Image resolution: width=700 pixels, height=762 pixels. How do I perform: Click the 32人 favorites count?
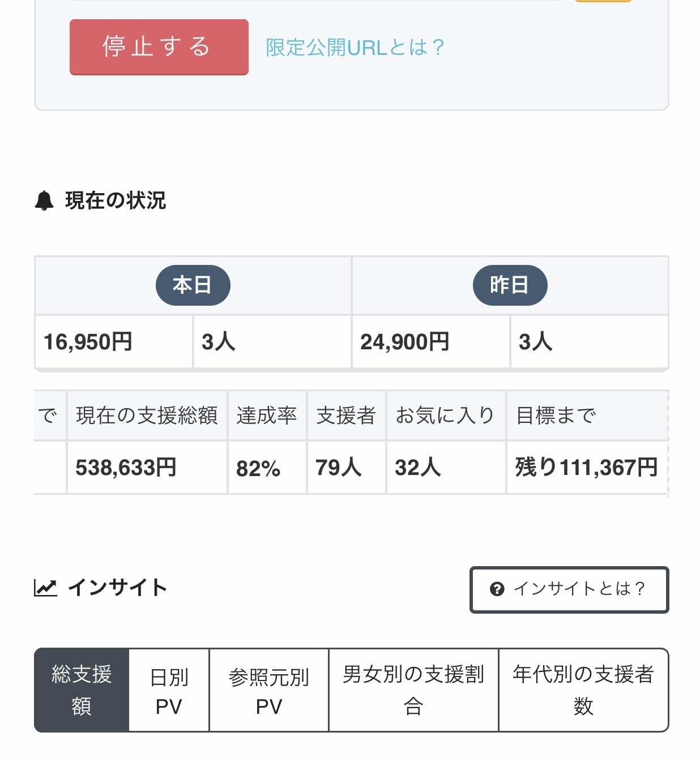pos(417,468)
